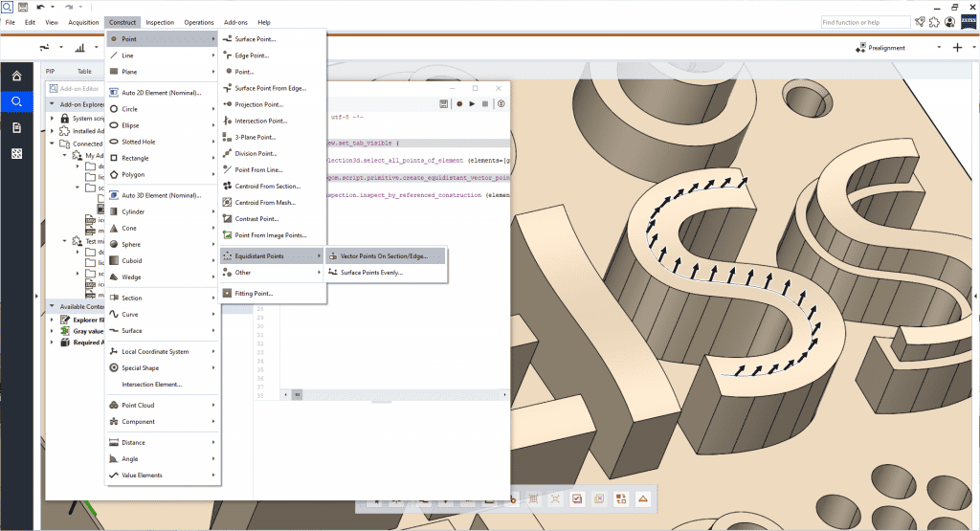Click the plus icon next to Prealignment
Screen dimensions: 980x531
tap(957, 47)
